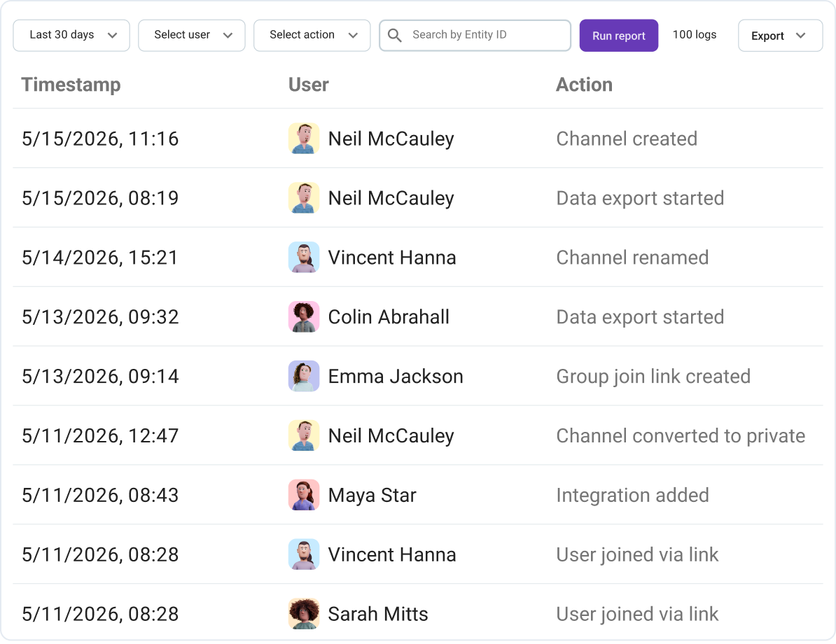Click the Integration added action text
This screenshot has width=836, height=644.
pyautogui.click(x=632, y=496)
